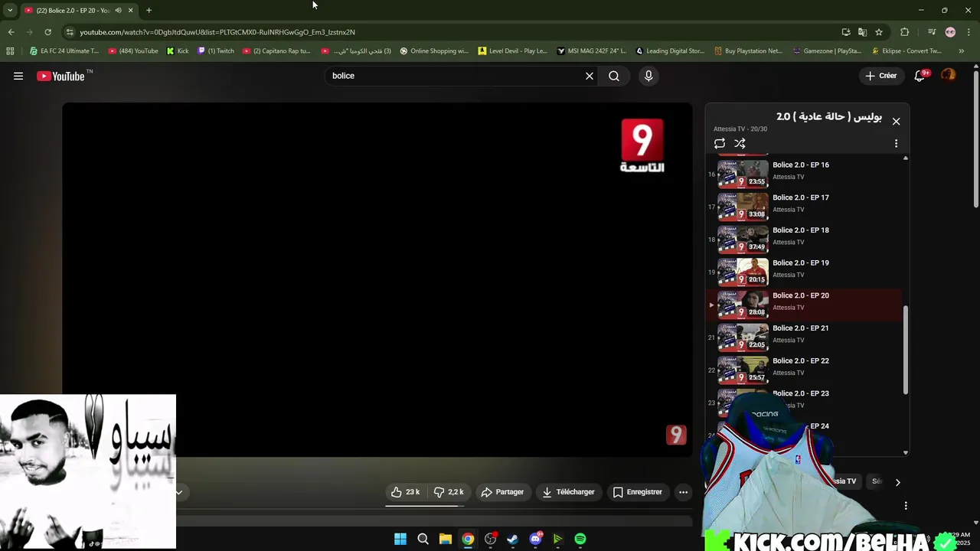The image size is (980, 551).
Task: Play Bolice 2.0 - EP 17
Action: pos(804,207)
